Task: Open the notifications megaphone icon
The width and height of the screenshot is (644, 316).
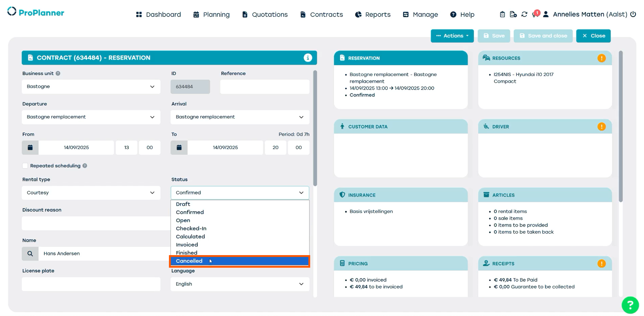Action: (x=535, y=14)
